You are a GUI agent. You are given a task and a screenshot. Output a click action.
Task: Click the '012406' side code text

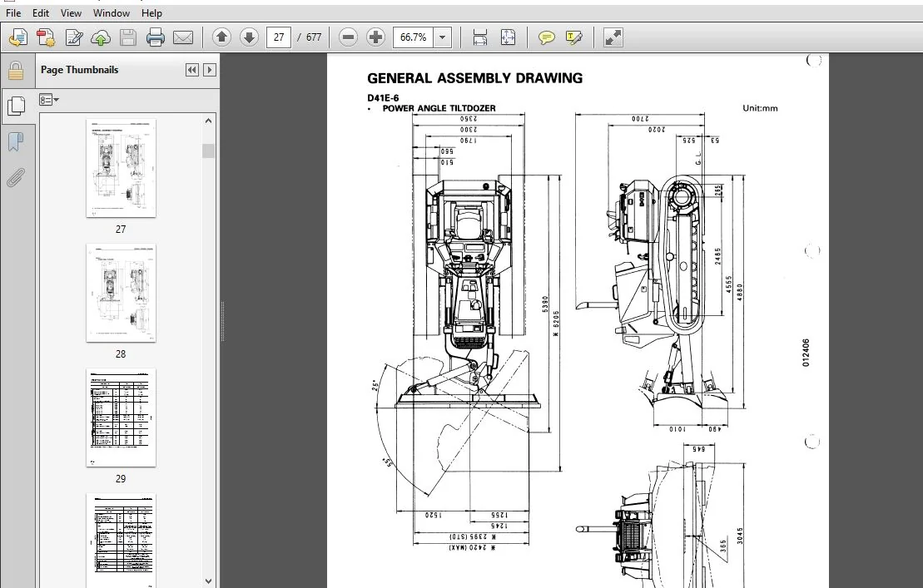tap(806, 353)
